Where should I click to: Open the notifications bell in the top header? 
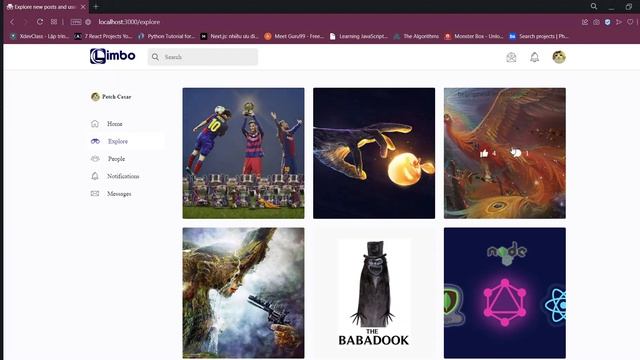coord(534,57)
